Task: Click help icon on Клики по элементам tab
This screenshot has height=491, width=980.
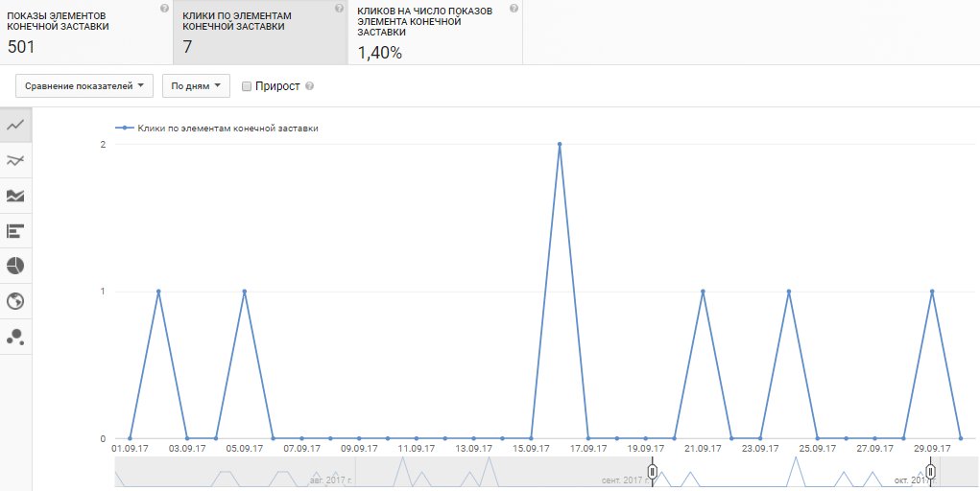Action: coord(339,9)
